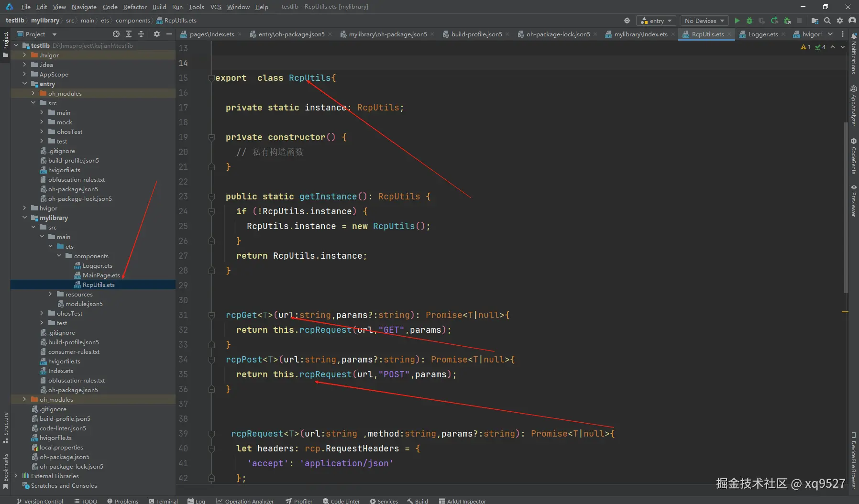This screenshot has height=504, width=859.
Task: Go to previous highlighted error arrow
Action: 833,47
